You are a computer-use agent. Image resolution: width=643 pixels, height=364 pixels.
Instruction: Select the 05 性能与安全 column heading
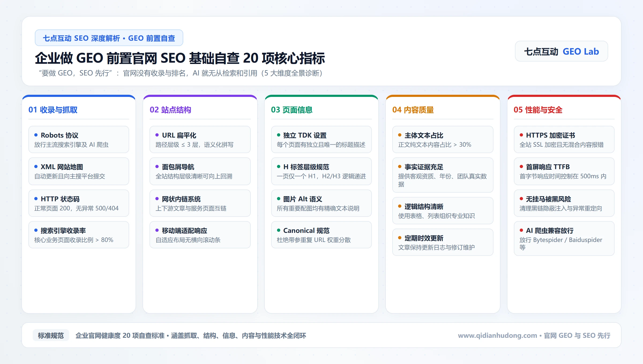pyautogui.click(x=538, y=110)
